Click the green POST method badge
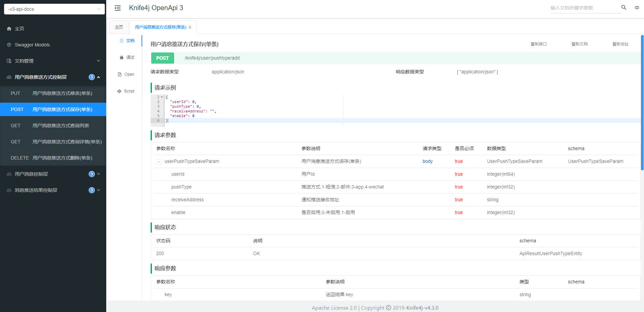Image resolution: width=644 pixels, height=312 pixels. pyautogui.click(x=163, y=58)
